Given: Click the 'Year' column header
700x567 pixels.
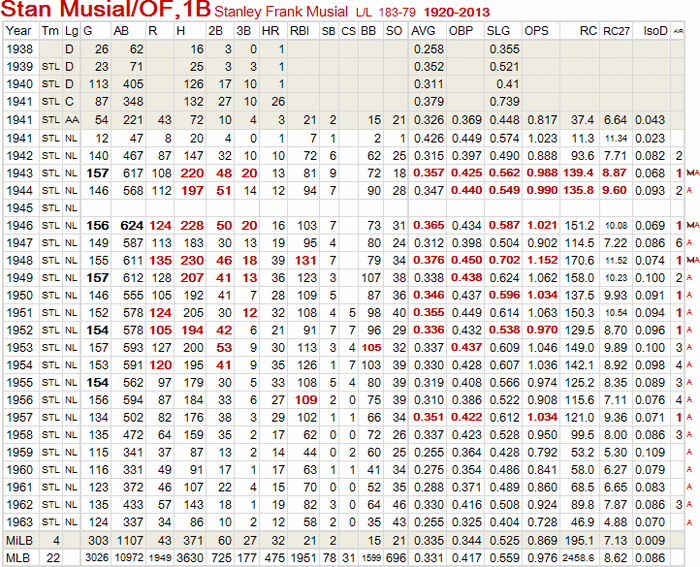Looking at the screenshot, I should coord(18,31).
